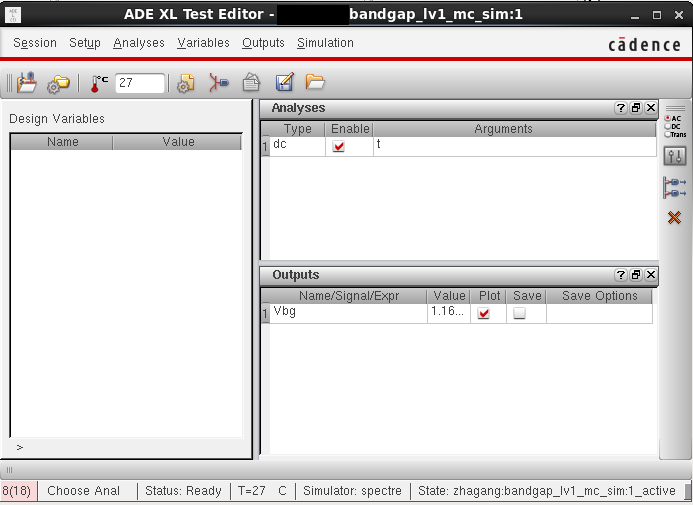Open the Session menu

tap(35, 43)
